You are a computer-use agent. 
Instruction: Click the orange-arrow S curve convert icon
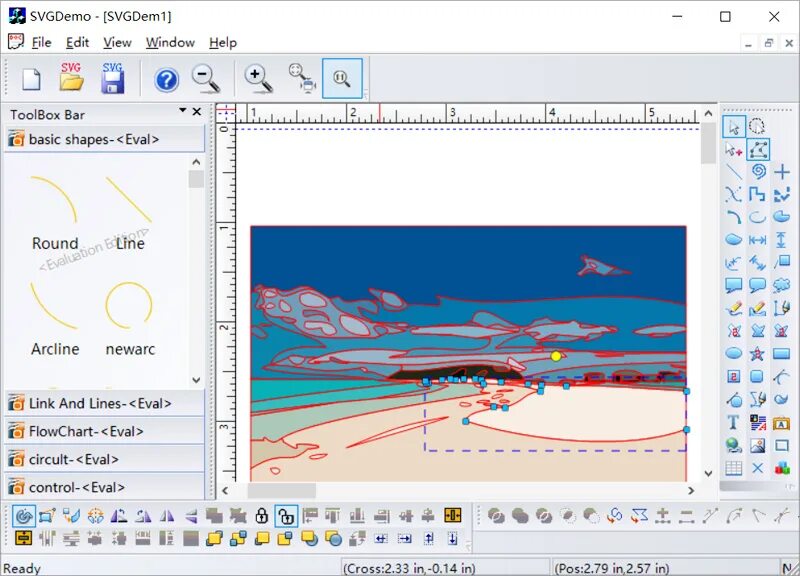pos(615,516)
